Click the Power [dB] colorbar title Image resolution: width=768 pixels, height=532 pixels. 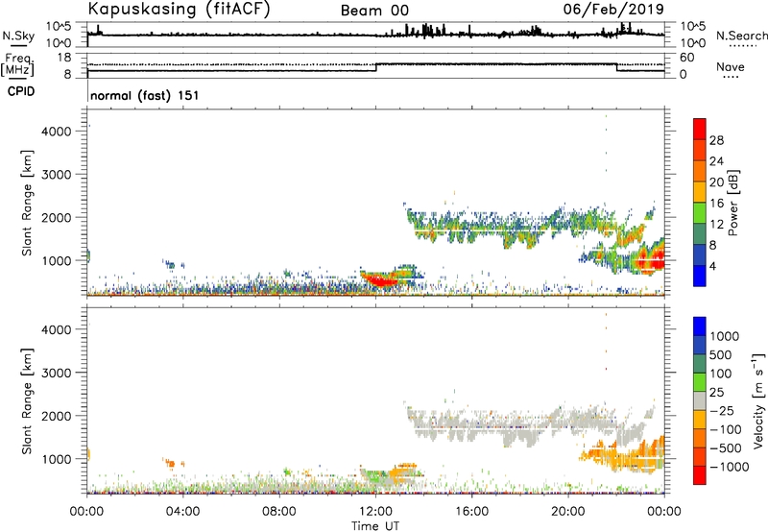pyautogui.click(x=732, y=203)
